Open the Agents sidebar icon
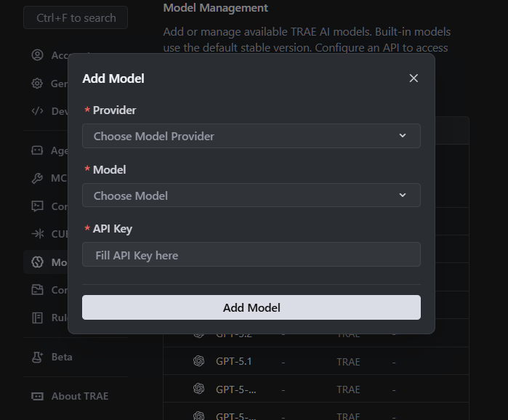 click(37, 150)
